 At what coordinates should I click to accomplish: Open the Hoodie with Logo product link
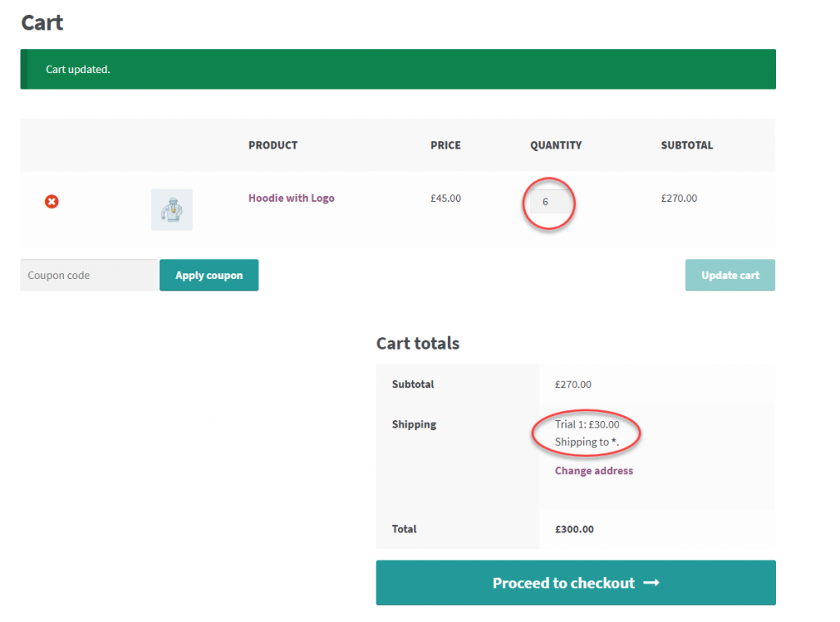pyautogui.click(x=291, y=199)
